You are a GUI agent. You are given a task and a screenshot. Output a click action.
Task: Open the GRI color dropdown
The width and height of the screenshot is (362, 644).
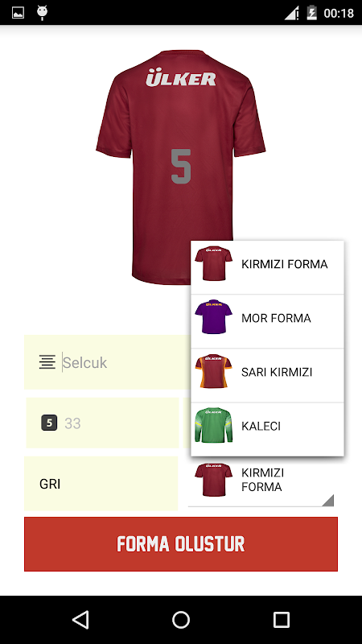[101, 484]
